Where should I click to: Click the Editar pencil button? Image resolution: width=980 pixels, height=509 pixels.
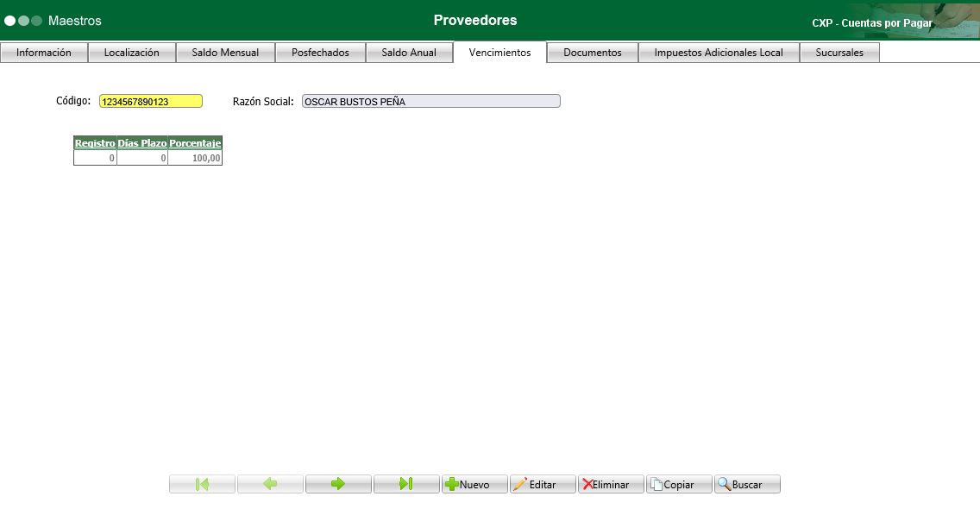(x=543, y=484)
